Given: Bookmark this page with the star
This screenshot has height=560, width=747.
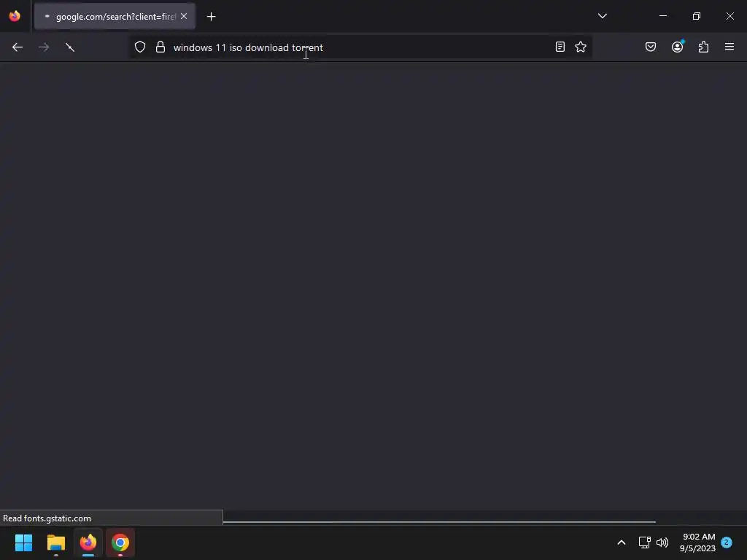Looking at the screenshot, I should pyautogui.click(x=581, y=47).
